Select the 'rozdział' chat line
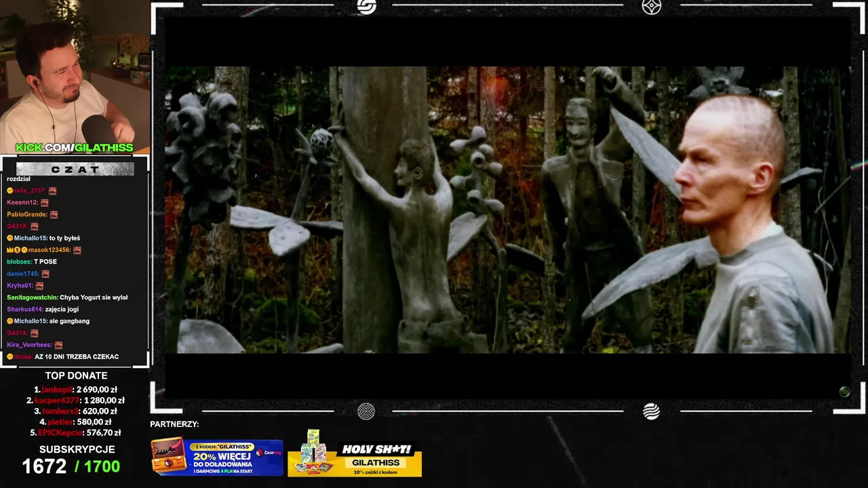Screen dimensions: 868x488 pyautogui.click(x=18, y=179)
